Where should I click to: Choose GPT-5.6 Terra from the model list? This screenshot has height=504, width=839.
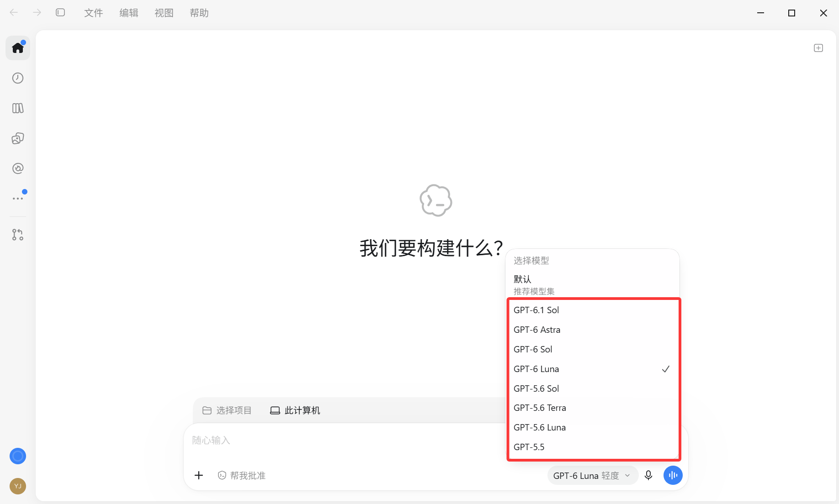(x=594, y=408)
